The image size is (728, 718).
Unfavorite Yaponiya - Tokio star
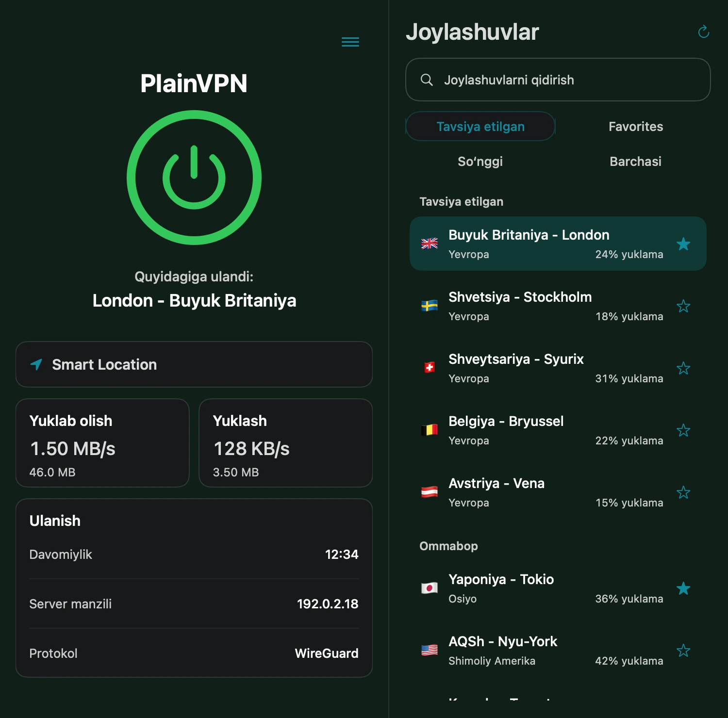[x=683, y=588]
